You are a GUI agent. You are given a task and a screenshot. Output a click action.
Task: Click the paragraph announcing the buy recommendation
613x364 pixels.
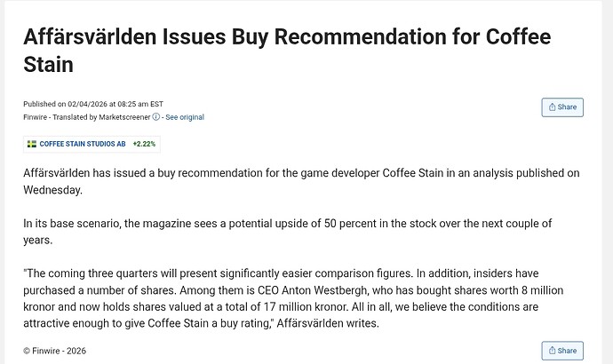point(301,181)
